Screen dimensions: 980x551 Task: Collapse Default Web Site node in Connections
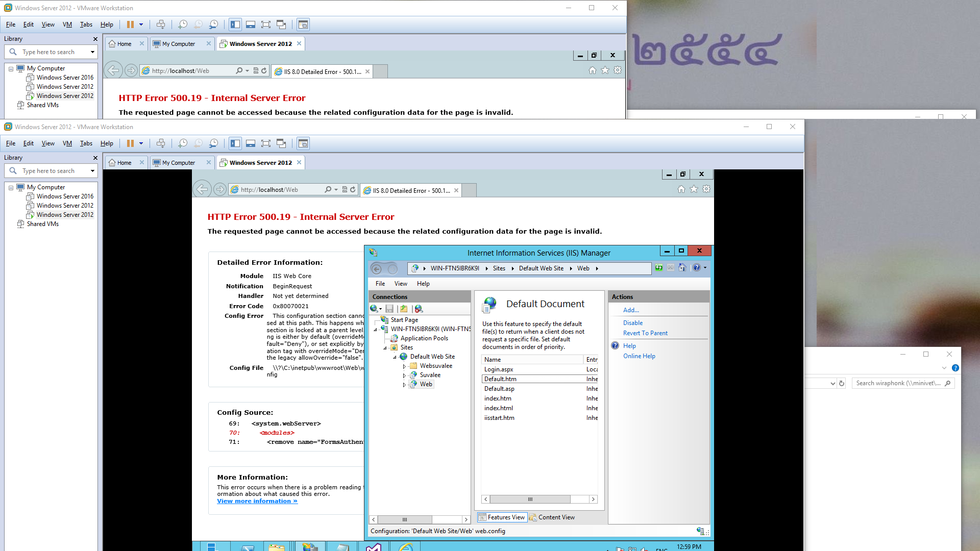click(x=395, y=357)
